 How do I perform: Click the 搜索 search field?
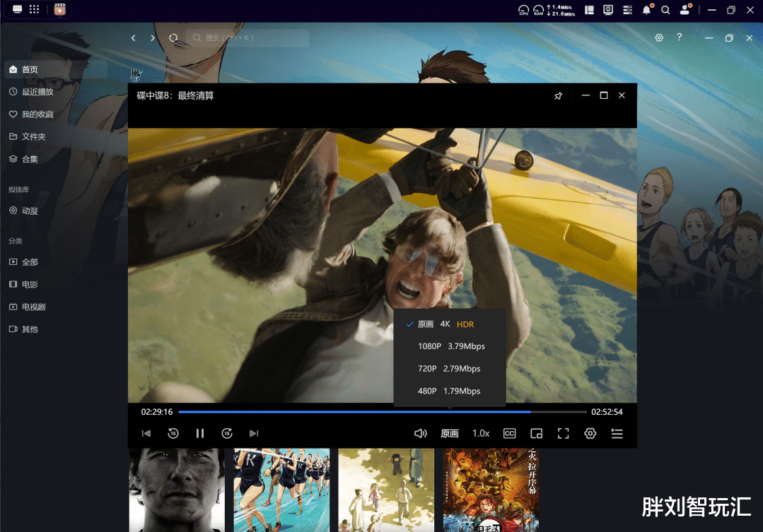coord(247,37)
